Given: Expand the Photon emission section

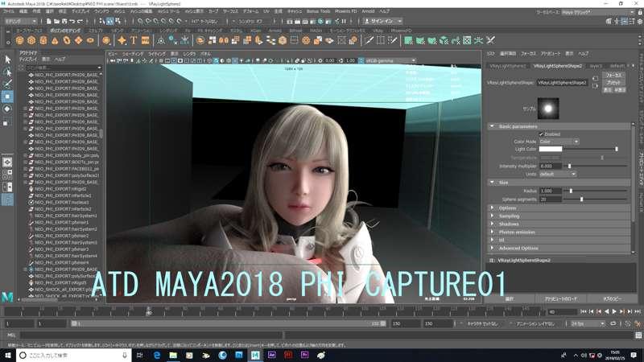Looking at the screenshot, I should point(559,232).
